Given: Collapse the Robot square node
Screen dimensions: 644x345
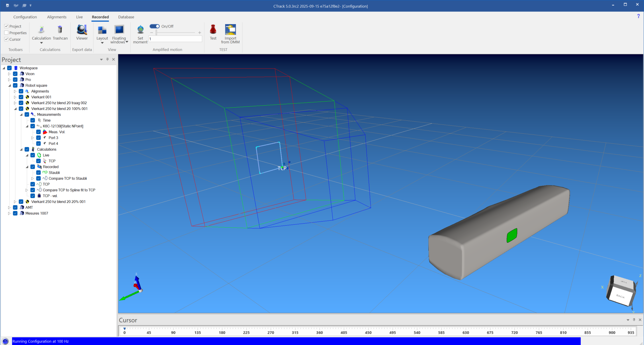Looking at the screenshot, I should click(9, 85).
